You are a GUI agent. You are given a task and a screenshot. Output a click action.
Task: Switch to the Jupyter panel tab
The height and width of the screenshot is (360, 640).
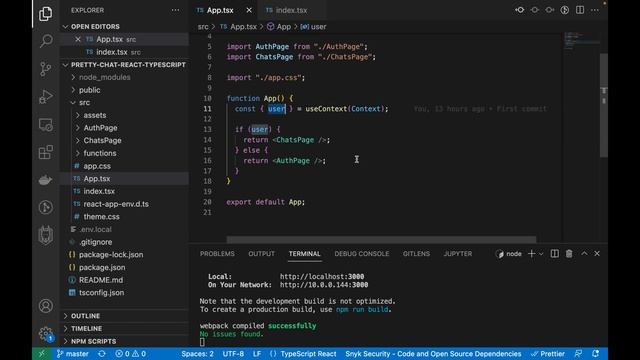(458, 254)
